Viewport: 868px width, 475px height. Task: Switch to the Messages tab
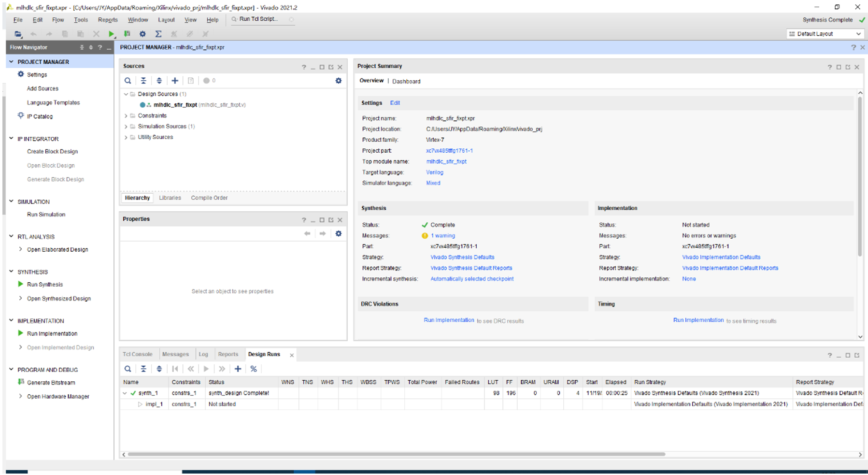175,354
